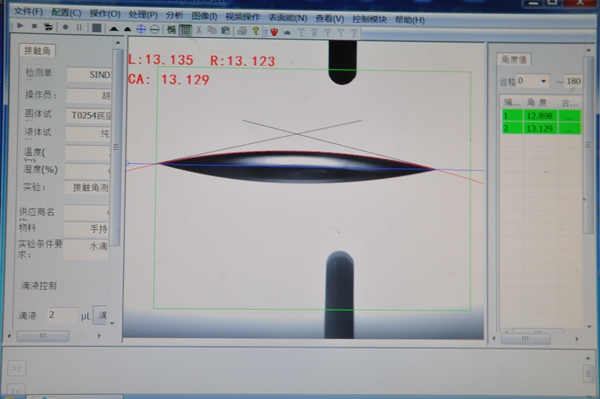This screenshot has height=399, width=600.
Task: Select the 角度值 tab on the right panel
Action: point(514,59)
